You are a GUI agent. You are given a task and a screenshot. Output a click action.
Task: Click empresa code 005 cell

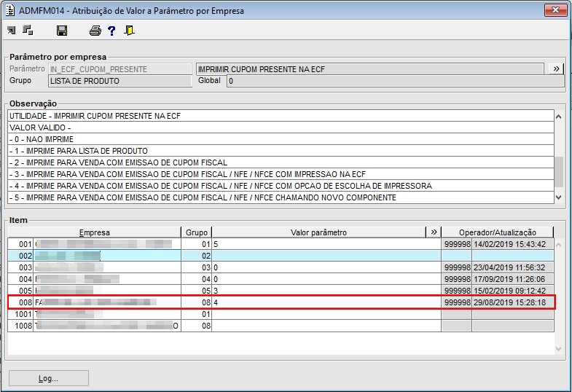coord(21,291)
